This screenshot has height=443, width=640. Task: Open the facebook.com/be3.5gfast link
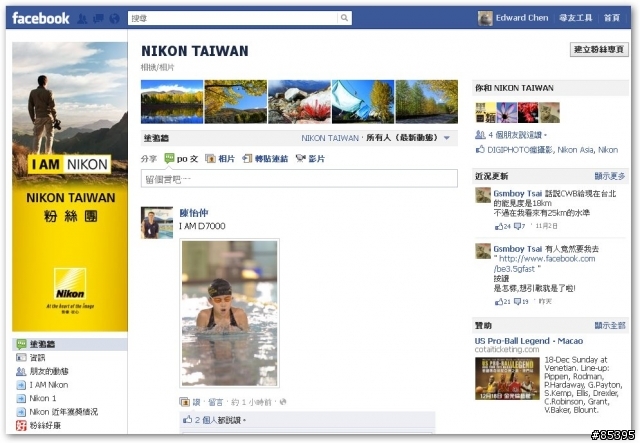[544, 264]
